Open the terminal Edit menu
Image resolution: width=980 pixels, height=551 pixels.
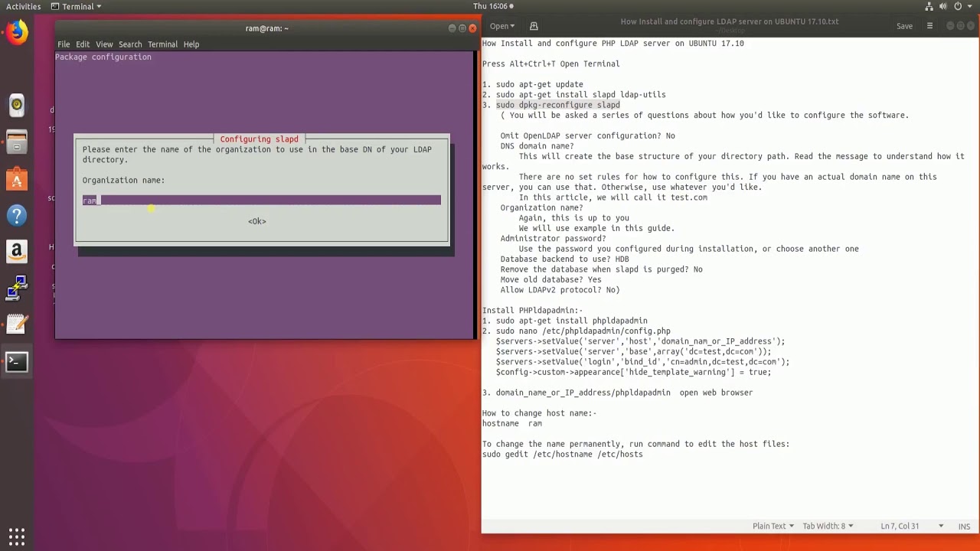click(x=83, y=44)
